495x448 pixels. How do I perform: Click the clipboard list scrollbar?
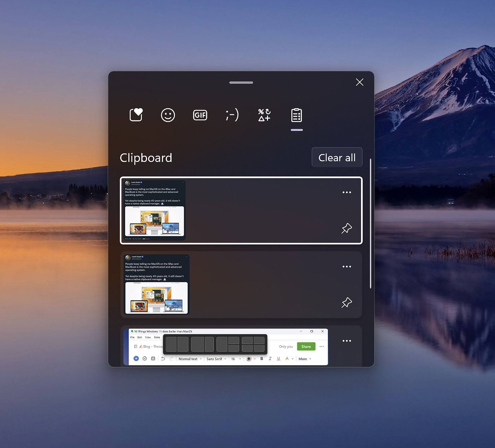coord(371,223)
